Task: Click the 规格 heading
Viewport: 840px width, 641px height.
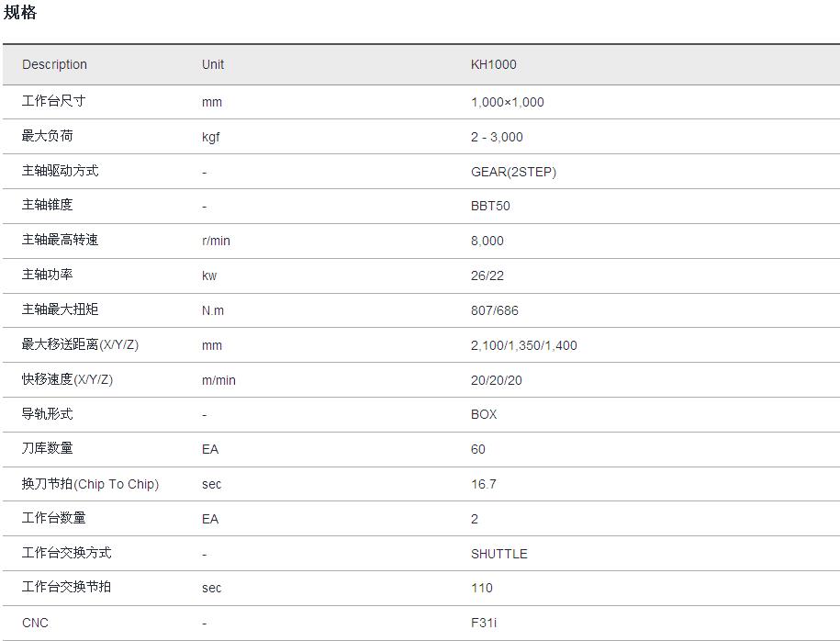Action: pyautogui.click(x=20, y=13)
